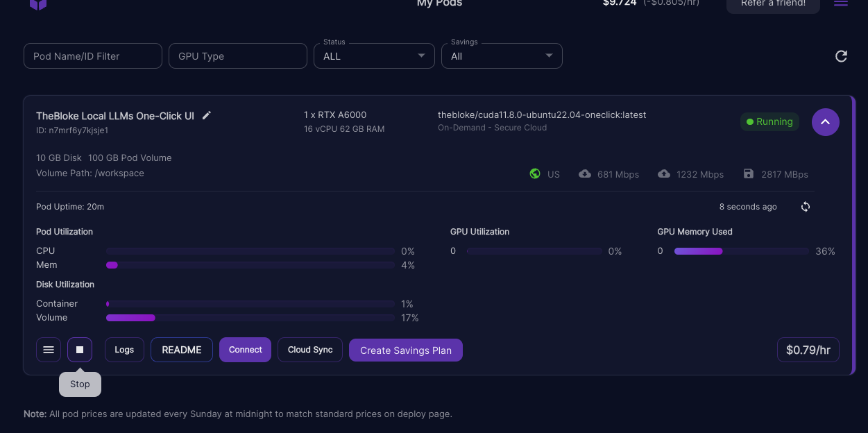Click the pod title TheBloke Local LLMs One-Click UI
Screen dimensions: 868x433
(115, 116)
